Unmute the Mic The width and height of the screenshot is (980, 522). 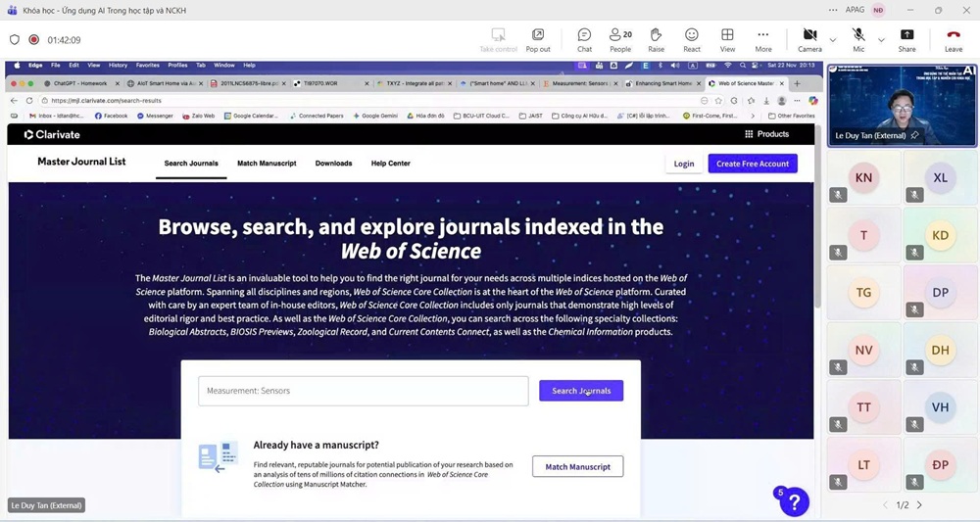(858, 39)
